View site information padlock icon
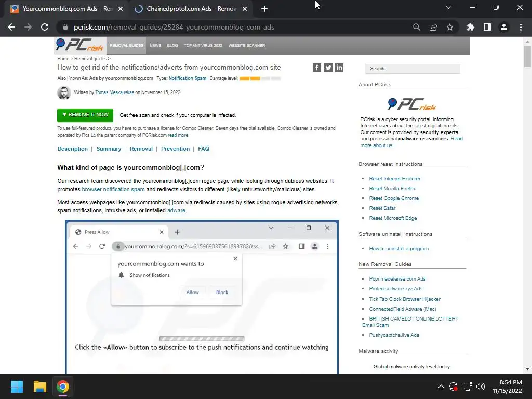This screenshot has height=399, width=532. coord(65,27)
